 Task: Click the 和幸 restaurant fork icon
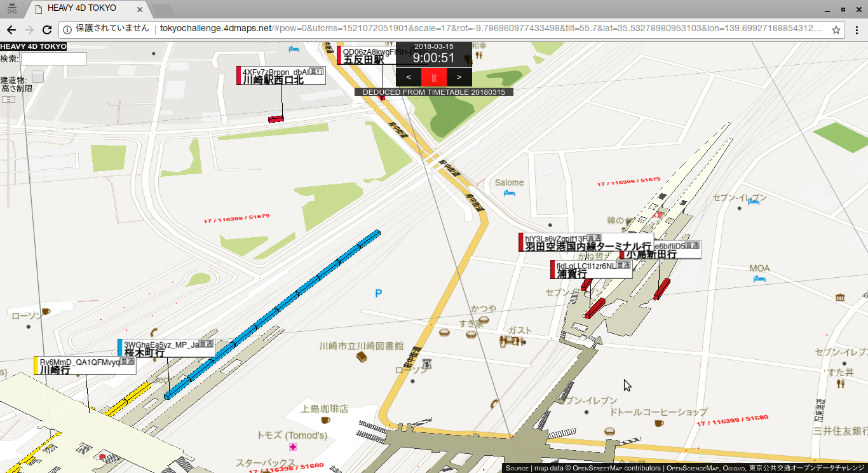(478, 55)
